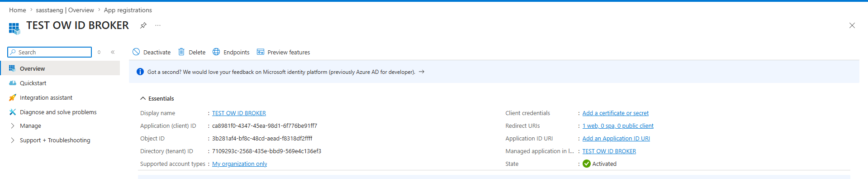The height and width of the screenshot is (179, 868).
Task: Open the managed application TEST OW ID BROKER link
Action: 609,151
